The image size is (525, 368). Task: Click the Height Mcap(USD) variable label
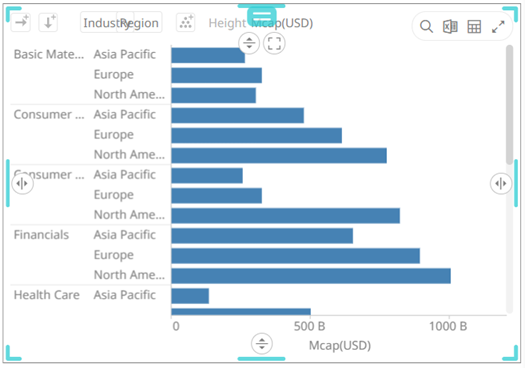click(x=260, y=23)
